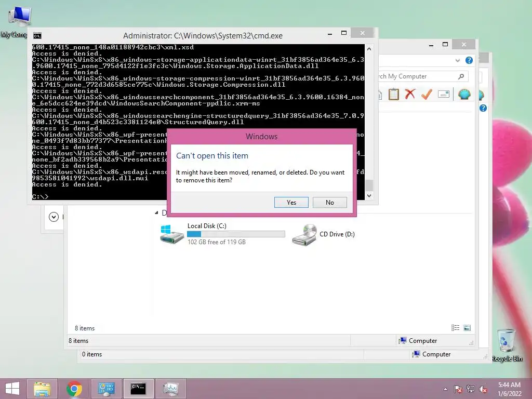Open network tray icon
This screenshot has height=399, width=532.
coord(471,389)
